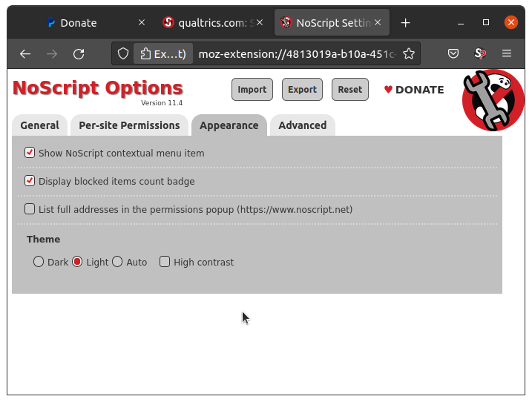Close the qualtrics.com tab
The image size is (532, 402).
click(x=260, y=22)
